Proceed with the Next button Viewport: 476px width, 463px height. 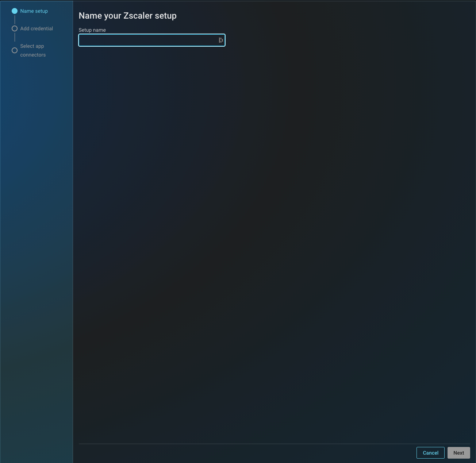coord(459,453)
